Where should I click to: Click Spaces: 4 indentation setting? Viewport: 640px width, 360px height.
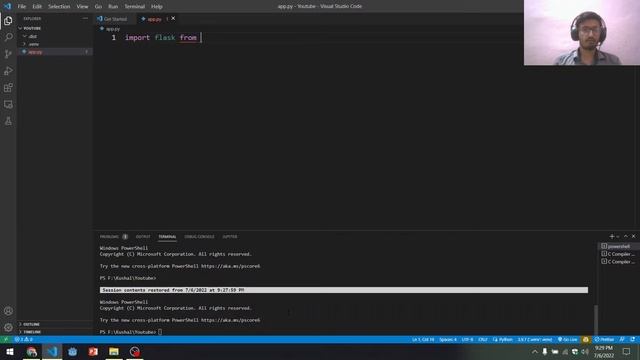[x=448, y=340]
